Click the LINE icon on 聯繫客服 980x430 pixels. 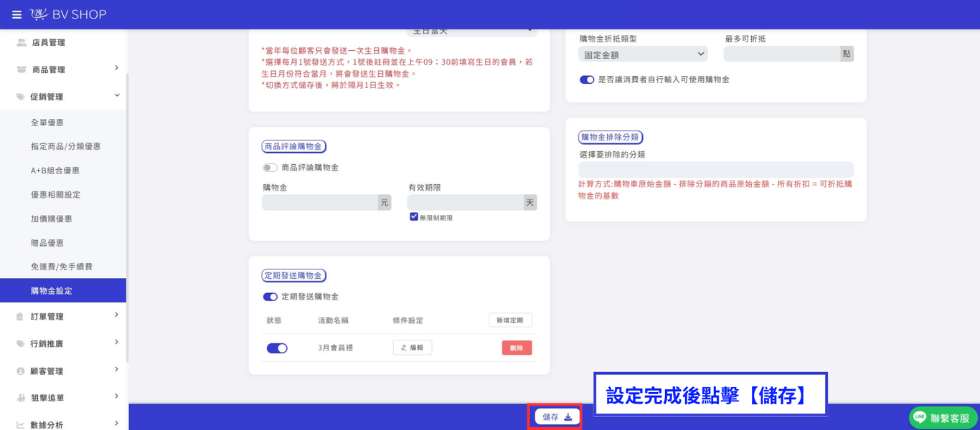click(x=920, y=417)
